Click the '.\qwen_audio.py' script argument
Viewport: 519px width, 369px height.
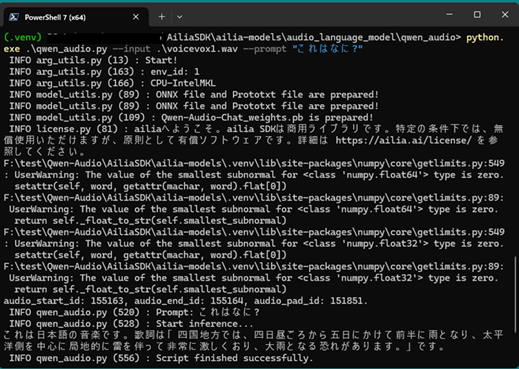point(66,49)
